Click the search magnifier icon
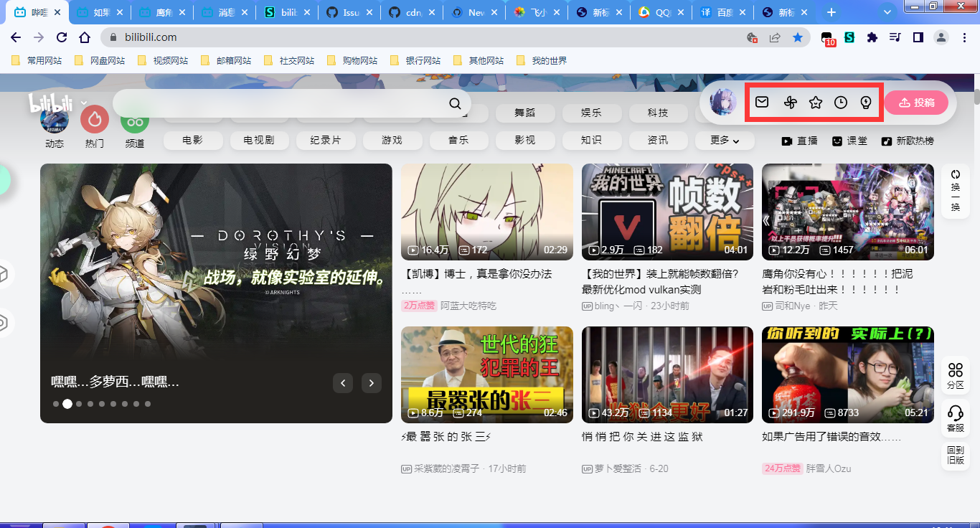Image resolution: width=980 pixels, height=528 pixels. [455, 103]
